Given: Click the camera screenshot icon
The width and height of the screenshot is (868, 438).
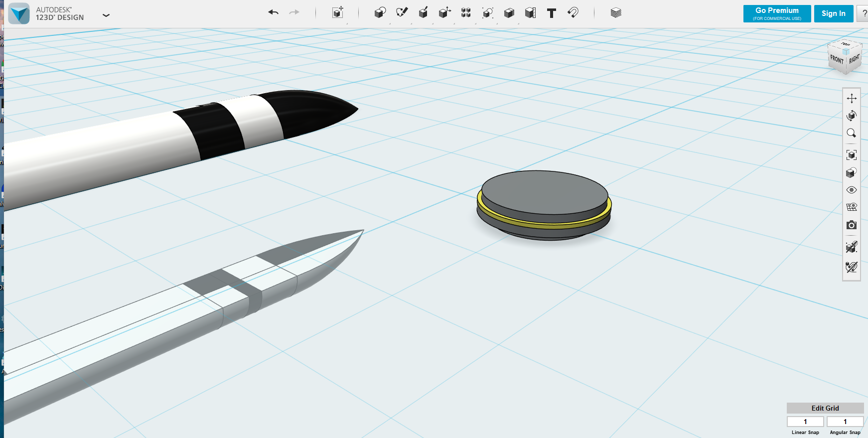Looking at the screenshot, I should (x=852, y=225).
